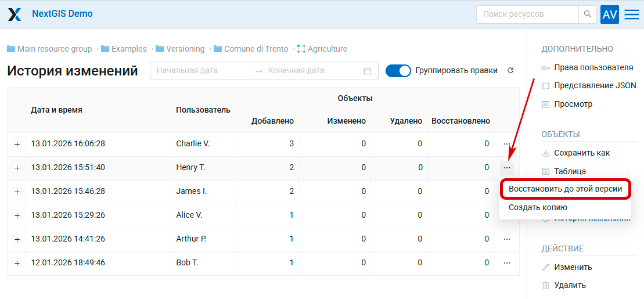644x299 pixels.
Task: Open Права пользователя link
Action: (593, 68)
